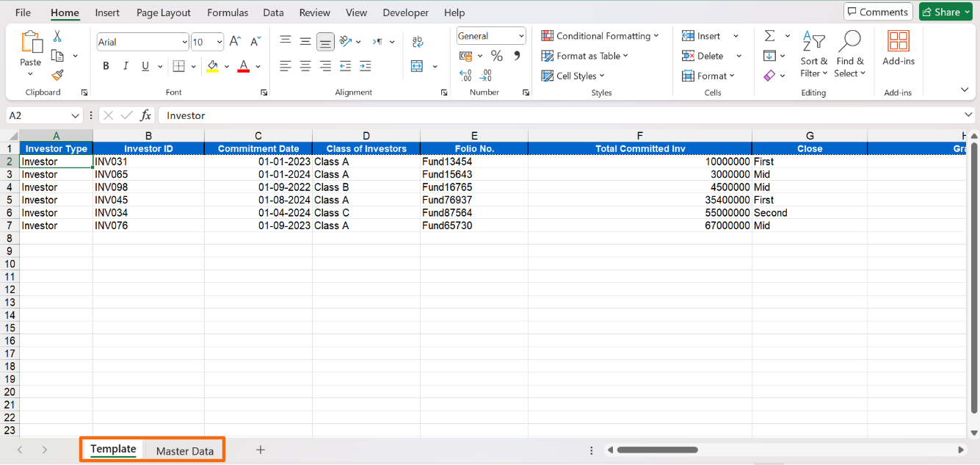Add a new sheet with plus icon
Screen dimensions: 980x465
click(x=260, y=450)
